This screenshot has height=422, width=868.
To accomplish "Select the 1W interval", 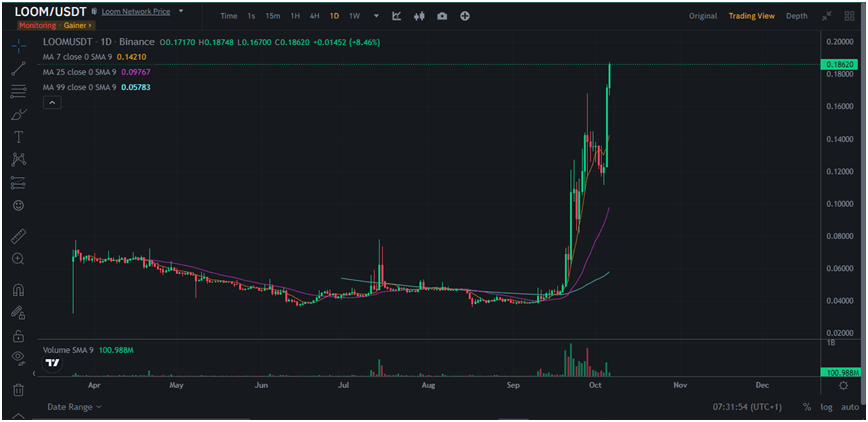I will pos(354,16).
